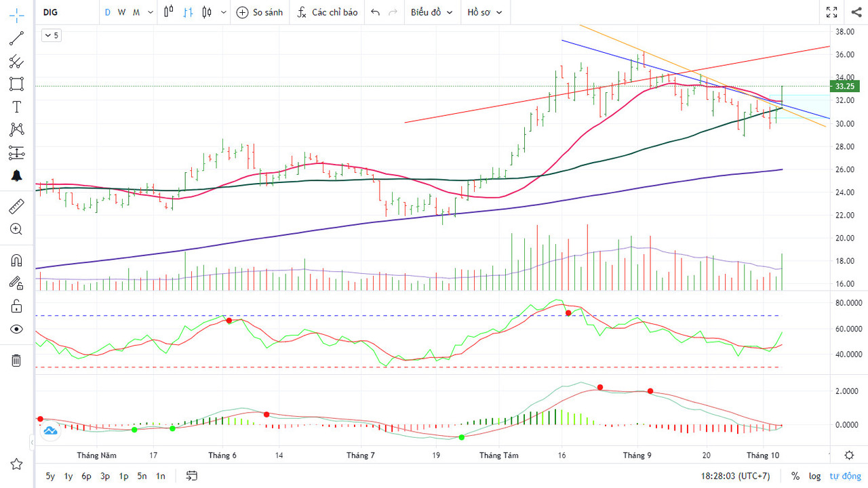Remove all drawings with trash icon
Viewport: 868px width, 488px height.
16,360
